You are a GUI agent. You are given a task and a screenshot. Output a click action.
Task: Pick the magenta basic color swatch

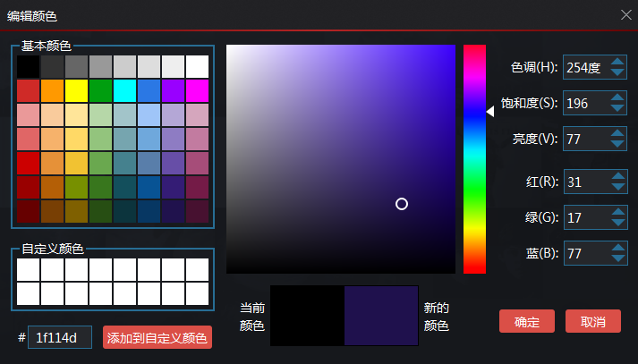197,90
